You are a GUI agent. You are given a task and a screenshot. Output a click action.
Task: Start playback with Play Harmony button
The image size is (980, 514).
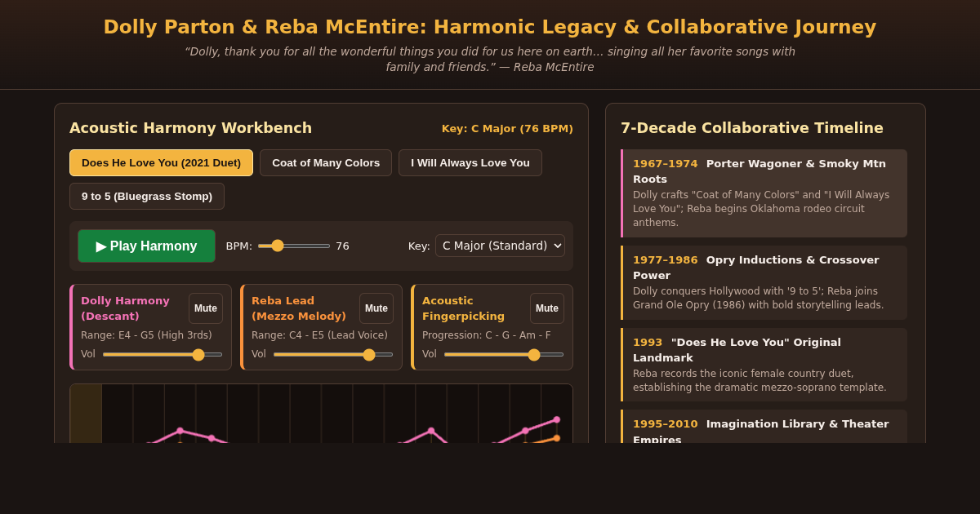146,246
